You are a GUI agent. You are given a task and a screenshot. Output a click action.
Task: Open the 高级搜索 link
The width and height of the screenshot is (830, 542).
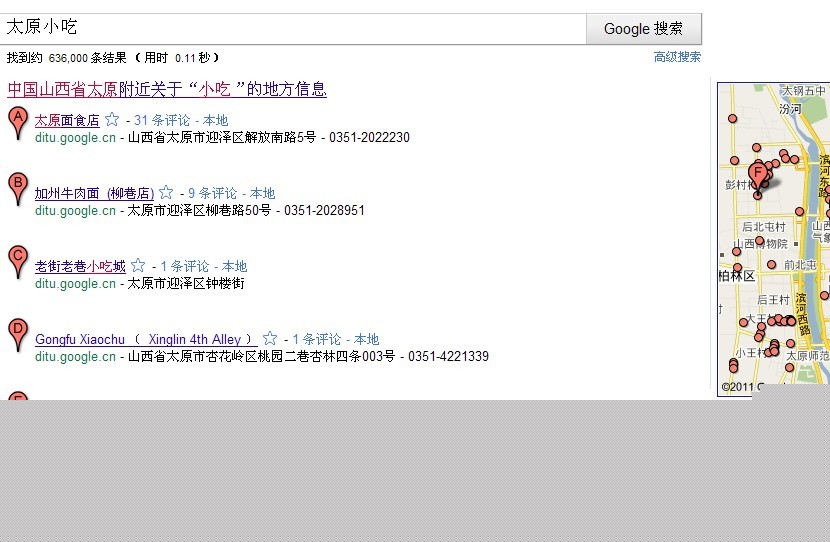pyautogui.click(x=677, y=57)
